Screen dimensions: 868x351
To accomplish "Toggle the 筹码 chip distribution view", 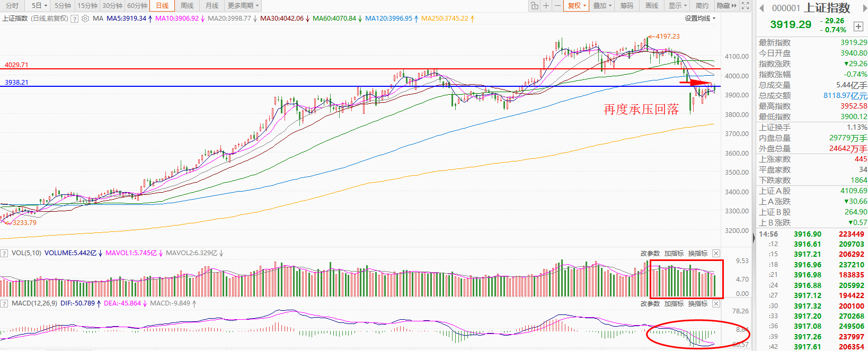I will coord(627,6).
